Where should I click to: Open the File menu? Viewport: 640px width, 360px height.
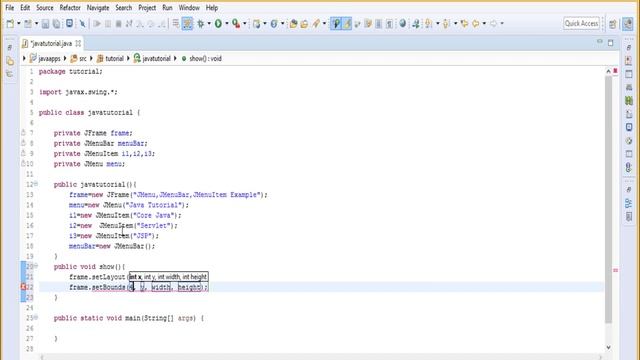point(9,8)
